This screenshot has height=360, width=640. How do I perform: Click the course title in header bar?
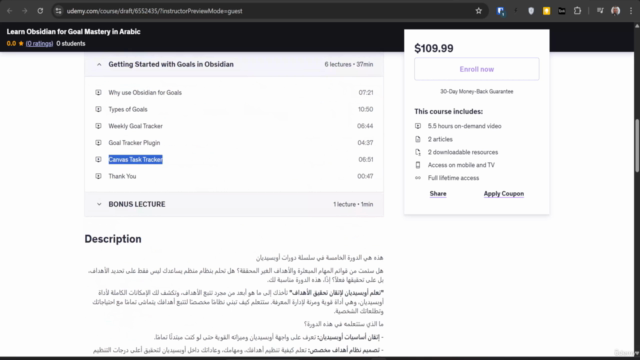(73, 31)
